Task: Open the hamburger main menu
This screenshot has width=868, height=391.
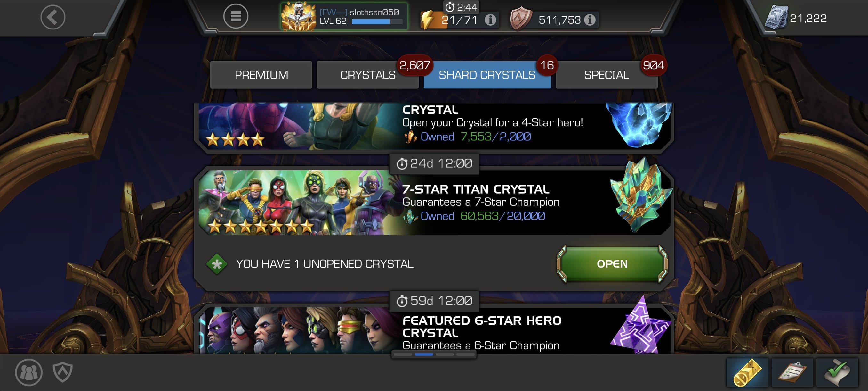Action: click(x=236, y=16)
